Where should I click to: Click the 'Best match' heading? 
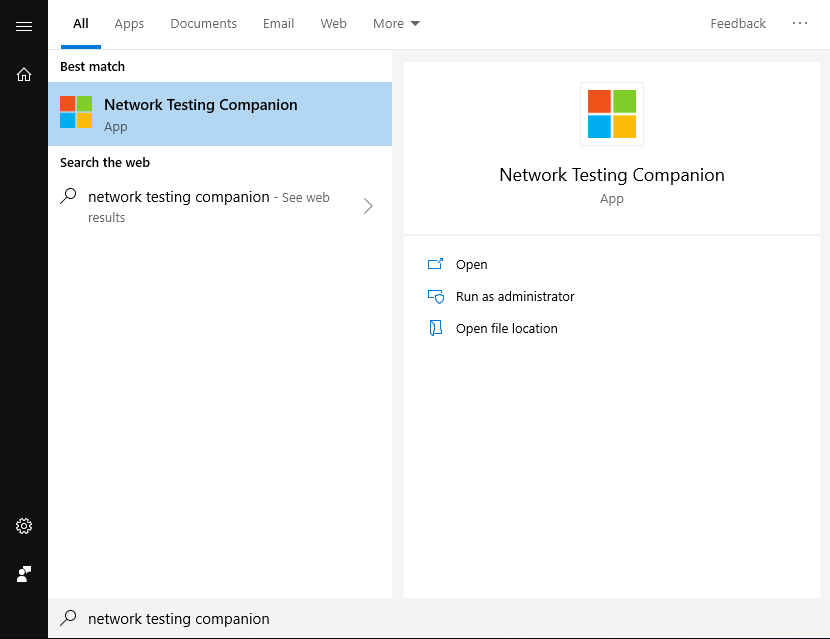tap(92, 67)
